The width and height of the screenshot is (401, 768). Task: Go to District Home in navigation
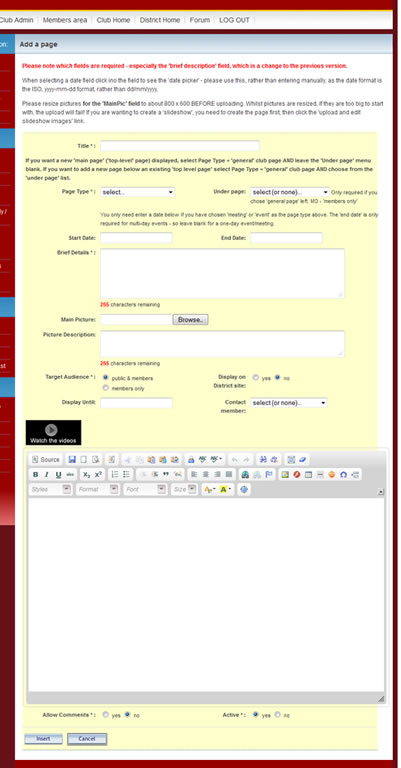click(x=160, y=20)
